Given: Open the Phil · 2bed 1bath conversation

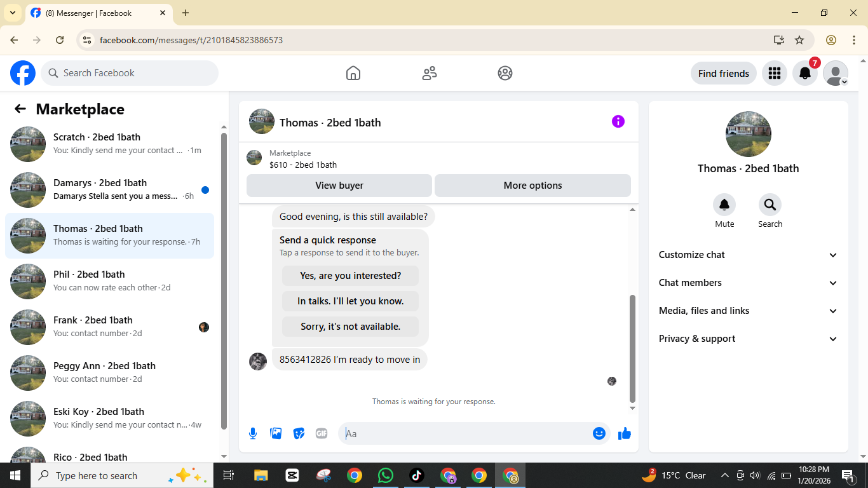Looking at the screenshot, I should [109, 281].
